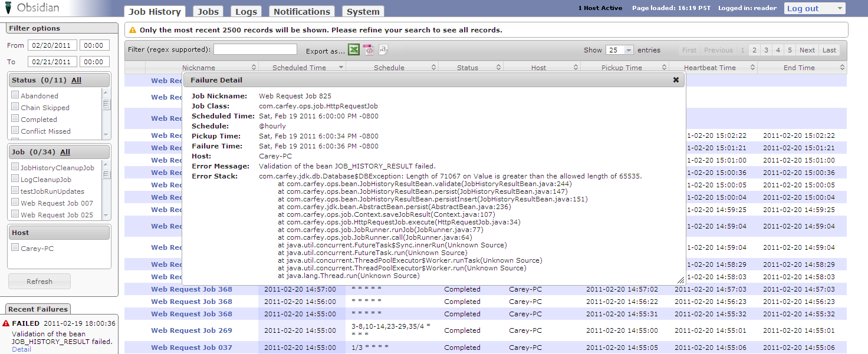Export records using the text file icon
This screenshot has width=868, height=354.
[x=383, y=50]
